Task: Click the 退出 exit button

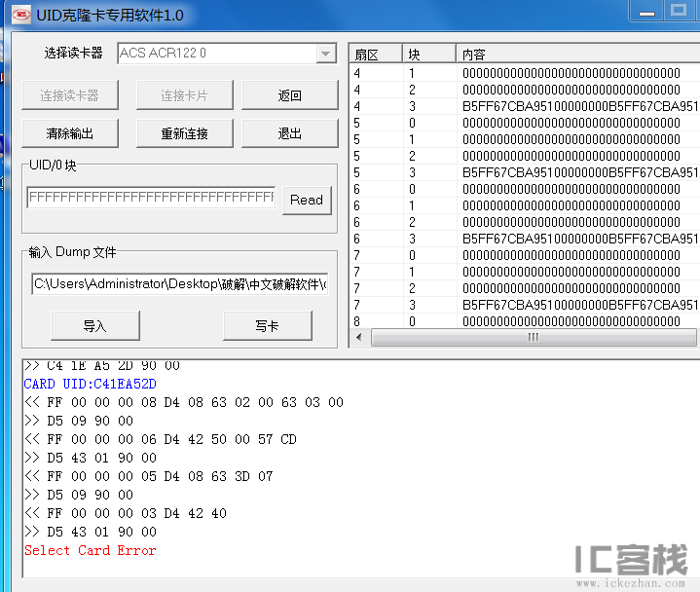Action: pyautogui.click(x=289, y=133)
